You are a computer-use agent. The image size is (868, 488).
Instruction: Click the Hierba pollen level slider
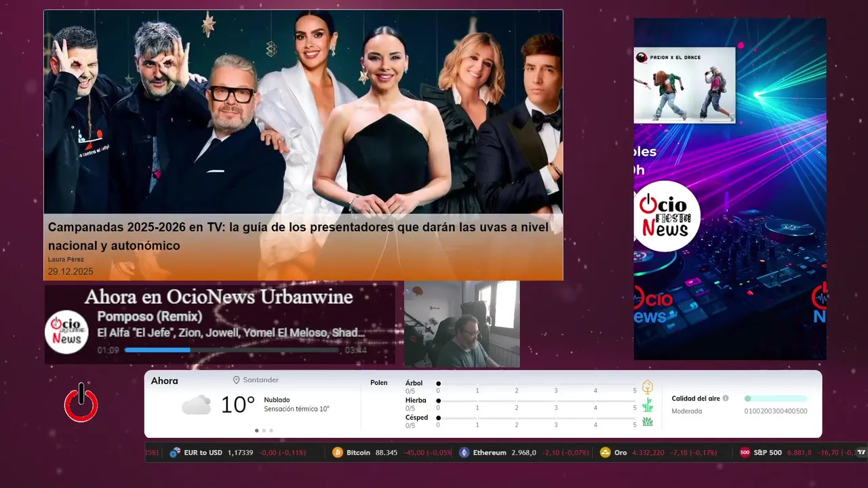click(x=536, y=401)
